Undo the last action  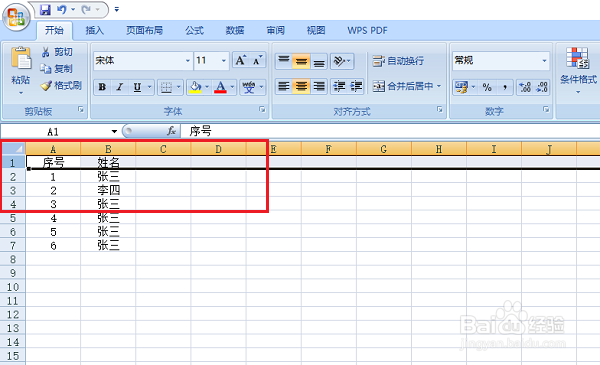62,10
